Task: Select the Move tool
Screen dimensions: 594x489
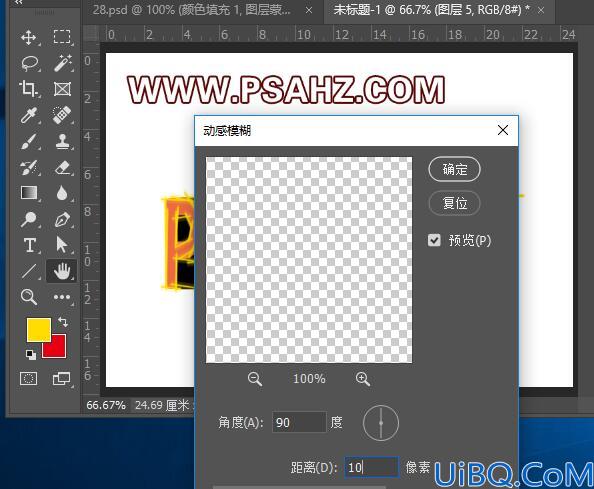Action: click(x=29, y=37)
